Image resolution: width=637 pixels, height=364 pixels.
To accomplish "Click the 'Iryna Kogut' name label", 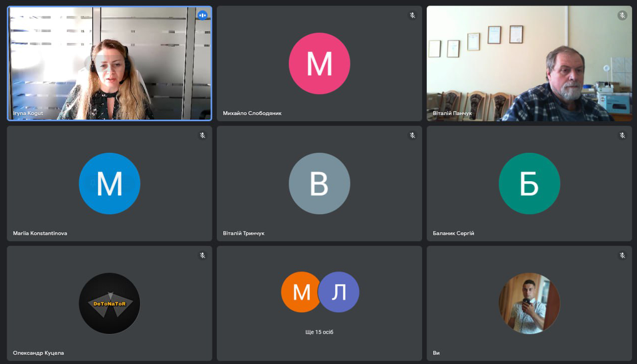I will (28, 113).
